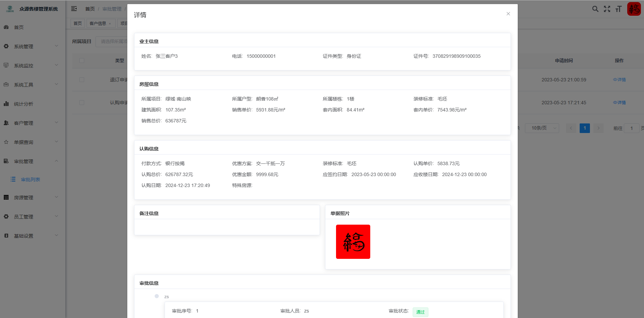Click the 众源售楼管理系统 logo
This screenshot has height=318, width=644.
(10, 9)
